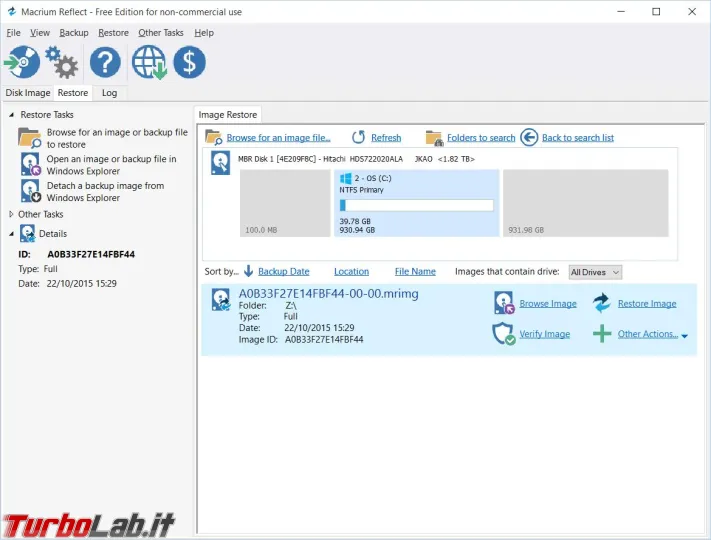Sort images by Backup Date link
Screen dimensions: 711x540
tap(283, 271)
